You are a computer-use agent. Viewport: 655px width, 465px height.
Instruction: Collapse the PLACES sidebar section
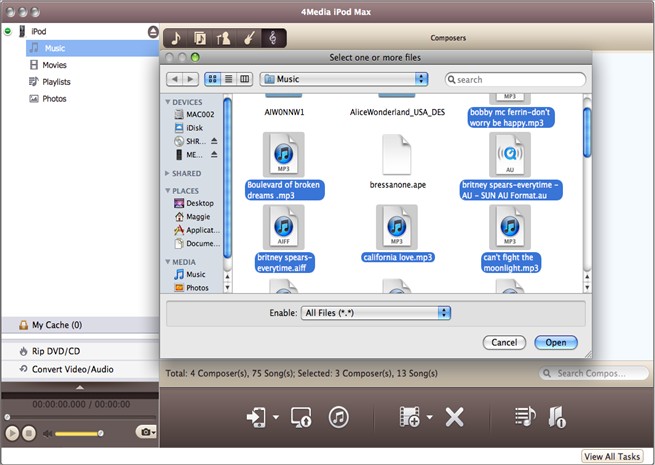coord(168,191)
